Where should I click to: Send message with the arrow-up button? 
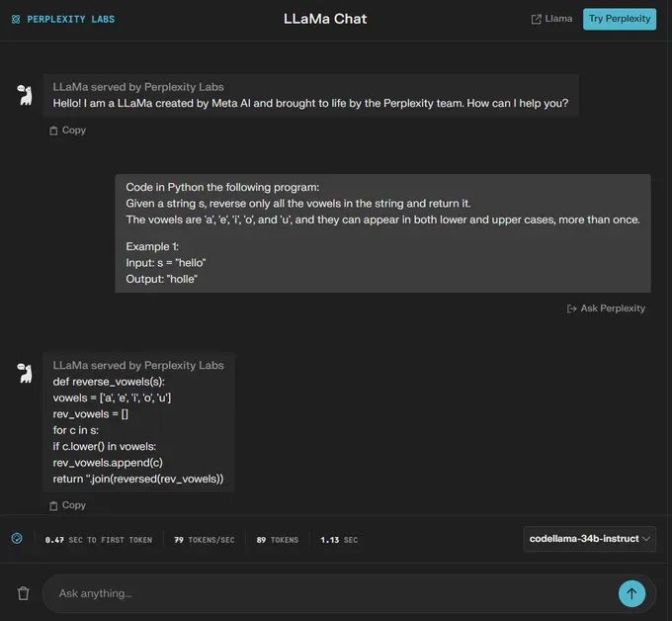click(x=631, y=593)
